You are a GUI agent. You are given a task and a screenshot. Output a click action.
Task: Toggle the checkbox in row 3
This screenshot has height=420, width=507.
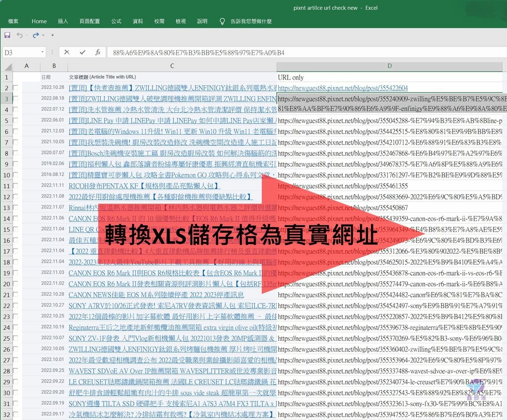tap(15, 99)
